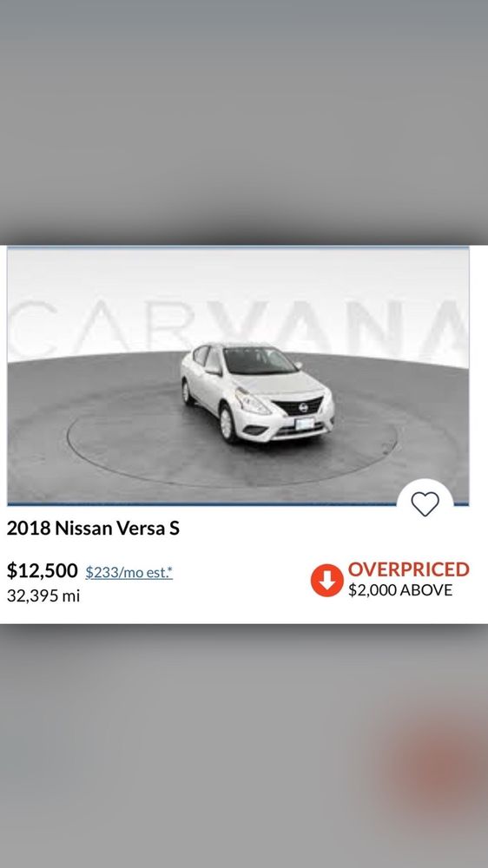Click the OVERPRICED rating label
This screenshot has width=488, height=868.
(409, 569)
